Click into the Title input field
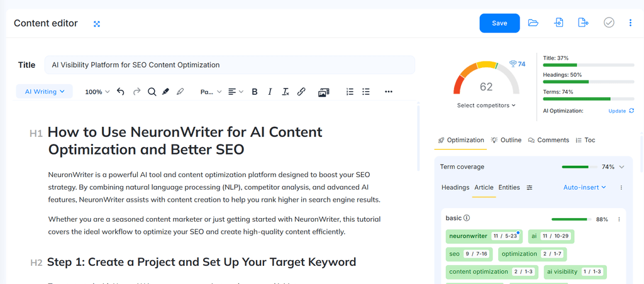Image resolution: width=644 pixels, height=284 pixels. [230, 65]
